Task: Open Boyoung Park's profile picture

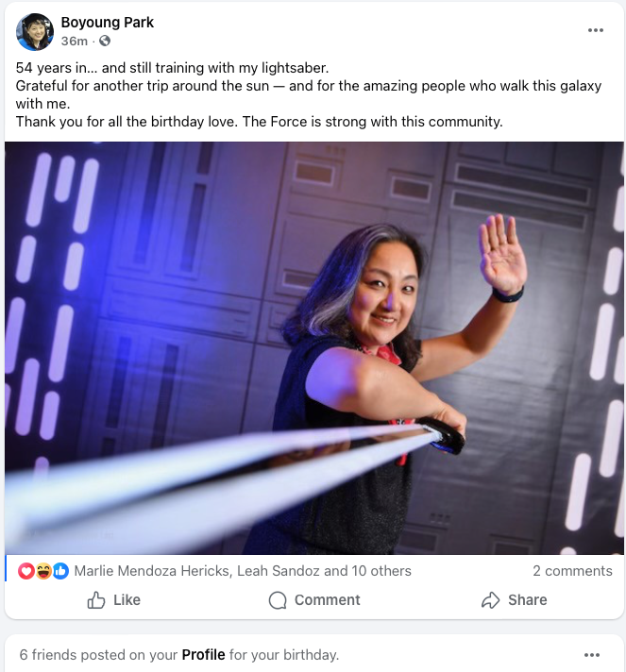Action: point(35,32)
